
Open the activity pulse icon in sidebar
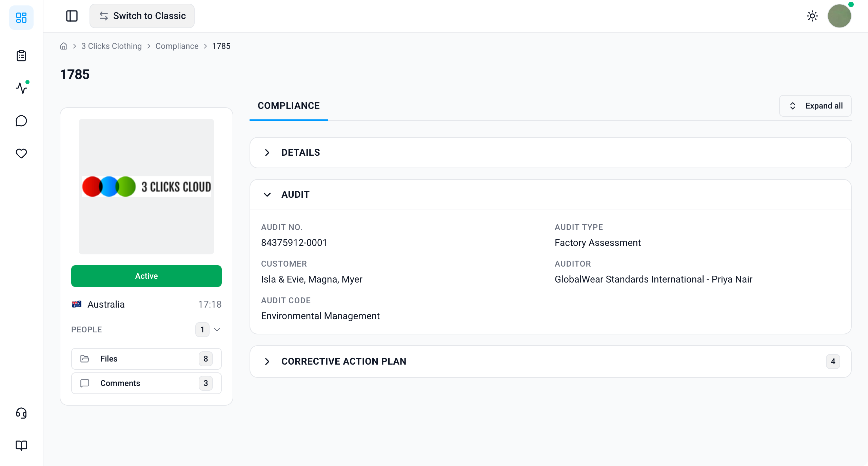[21, 88]
